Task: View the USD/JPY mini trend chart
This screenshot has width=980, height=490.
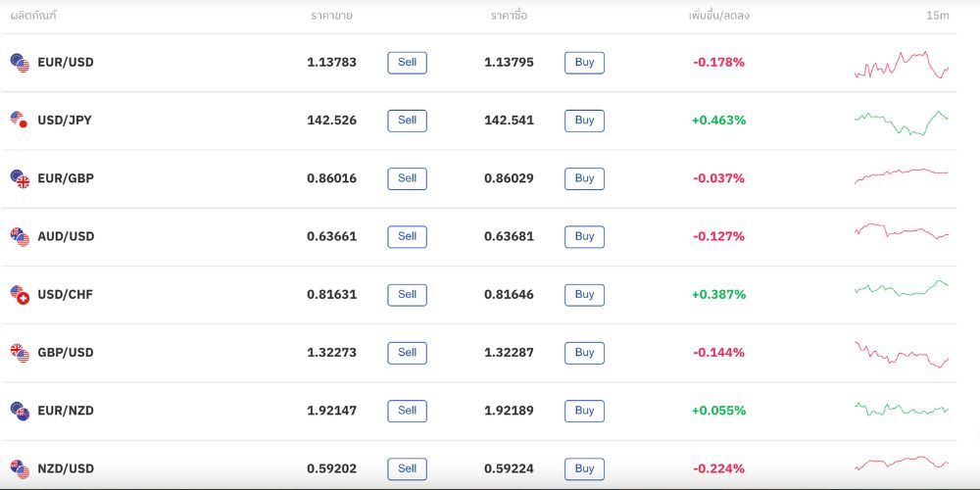Action: [x=902, y=122]
